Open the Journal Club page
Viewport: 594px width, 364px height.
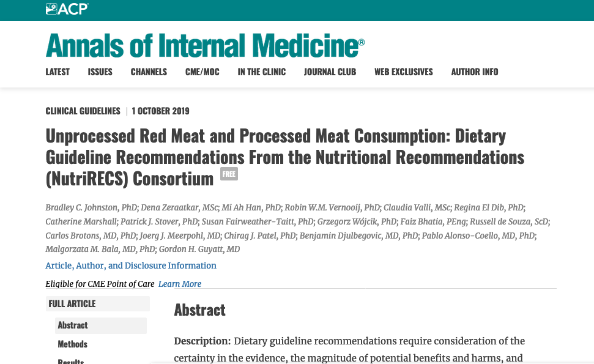pos(330,72)
